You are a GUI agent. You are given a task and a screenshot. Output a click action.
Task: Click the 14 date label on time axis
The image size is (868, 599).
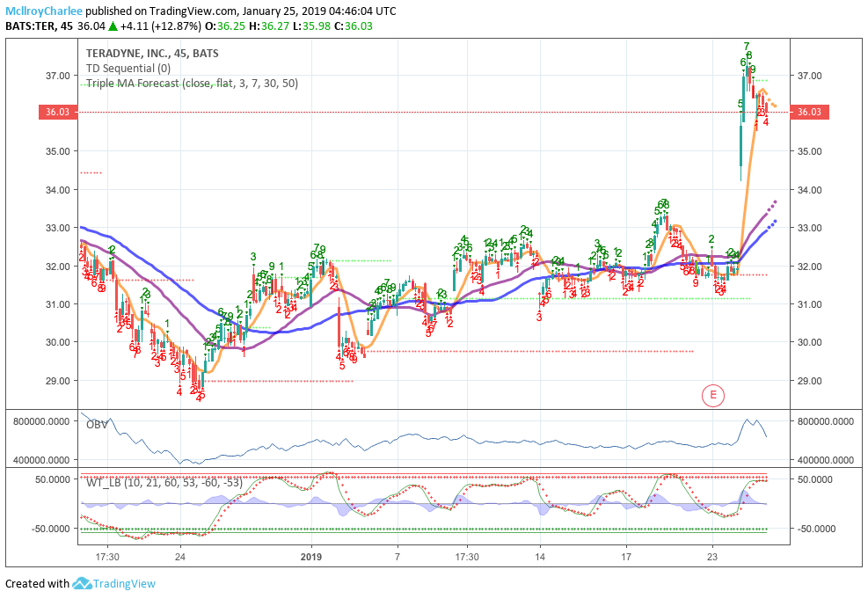pos(540,557)
